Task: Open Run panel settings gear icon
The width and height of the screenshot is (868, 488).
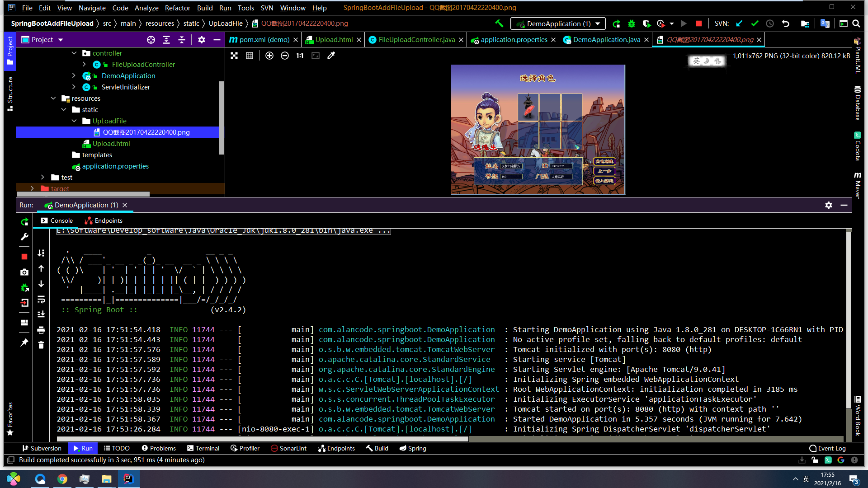Action: [829, 205]
